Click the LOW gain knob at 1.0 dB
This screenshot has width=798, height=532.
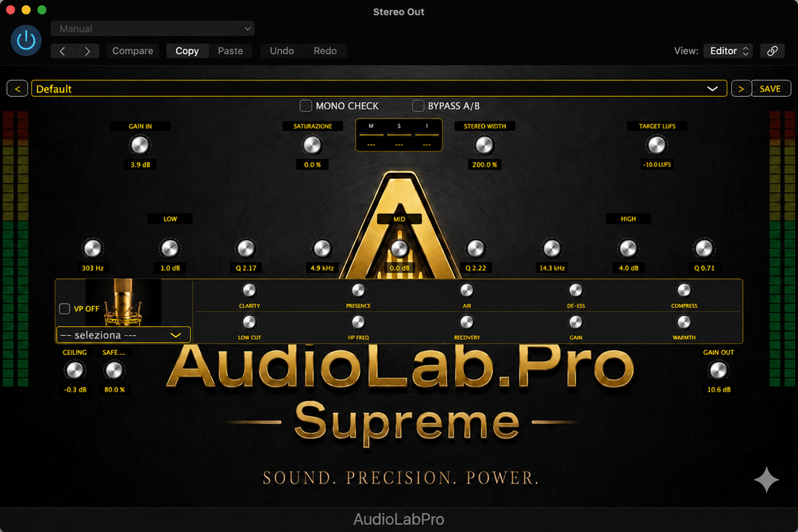(169, 249)
